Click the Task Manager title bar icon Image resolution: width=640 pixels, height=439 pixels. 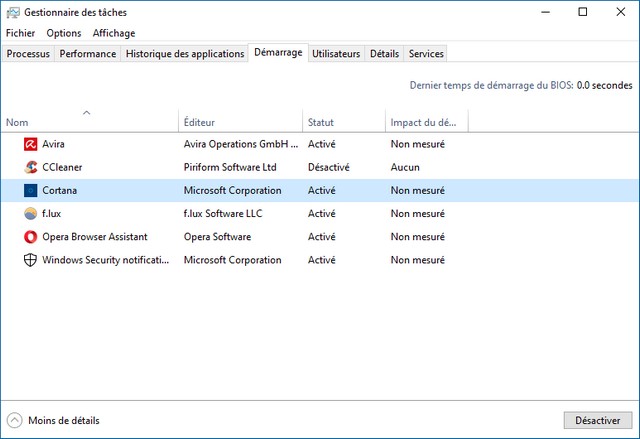click(13, 13)
